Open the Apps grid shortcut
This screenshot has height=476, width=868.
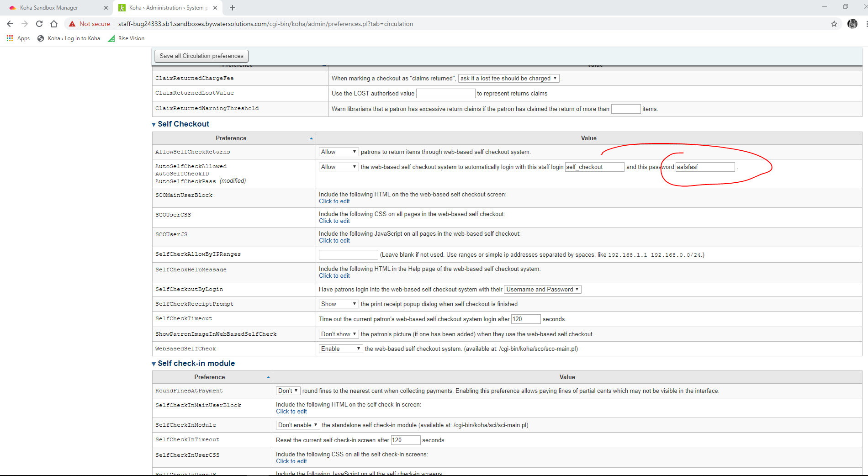18,38
